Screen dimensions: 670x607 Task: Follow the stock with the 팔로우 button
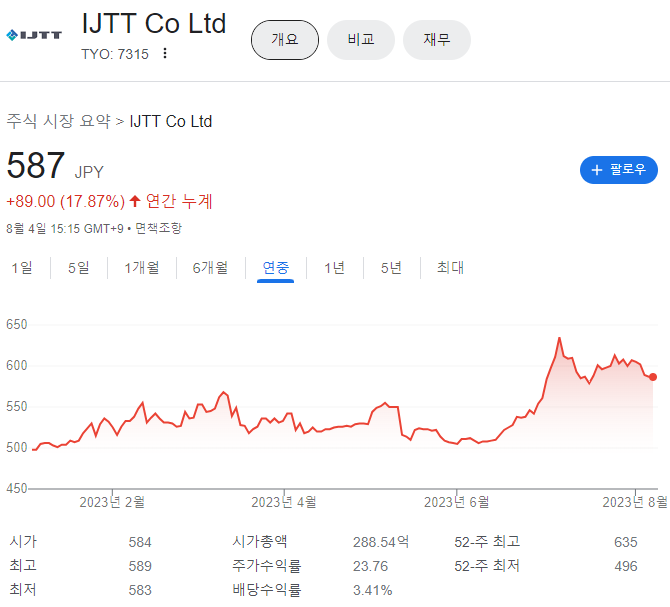point(618,170)
